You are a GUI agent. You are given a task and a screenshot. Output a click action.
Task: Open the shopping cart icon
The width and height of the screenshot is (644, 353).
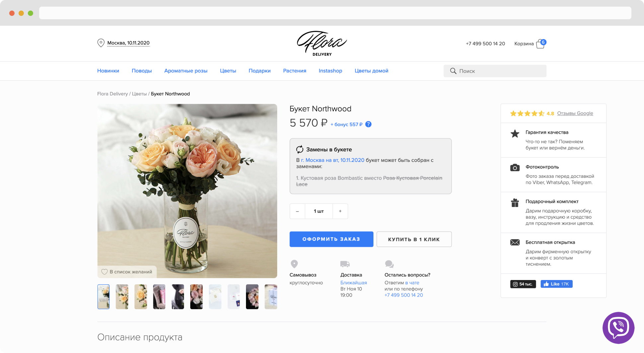pyautogui.click(x=541, y=44)
